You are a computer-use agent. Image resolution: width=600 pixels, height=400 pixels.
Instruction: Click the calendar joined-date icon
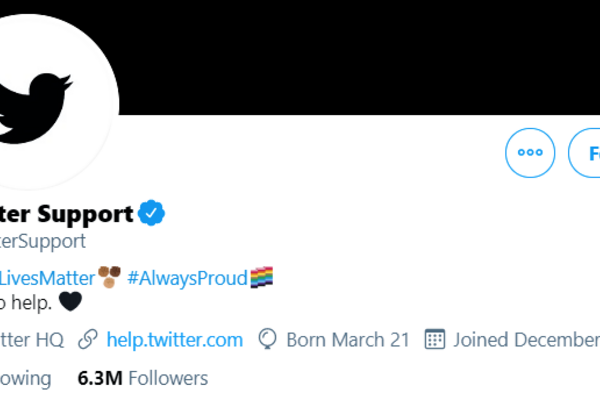pyautogui.click(x=434, y=340)
